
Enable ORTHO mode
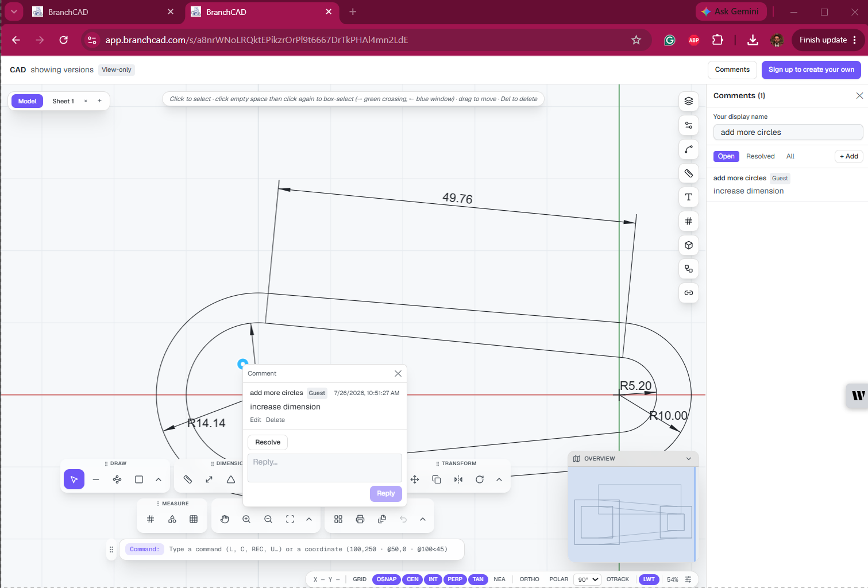tap(530, 579)
